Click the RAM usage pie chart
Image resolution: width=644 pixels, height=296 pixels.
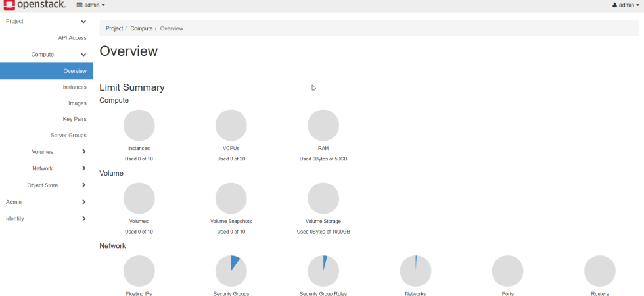(x=323, y=126)
